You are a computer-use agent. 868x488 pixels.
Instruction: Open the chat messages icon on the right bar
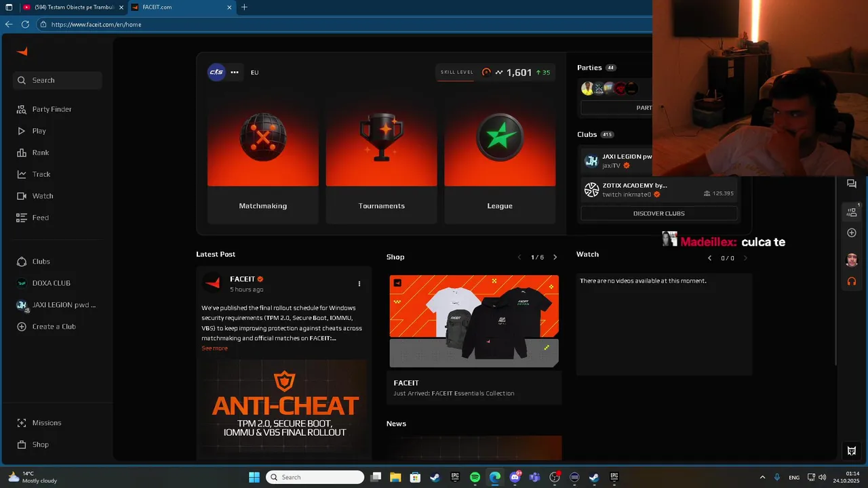pos(852,184)
